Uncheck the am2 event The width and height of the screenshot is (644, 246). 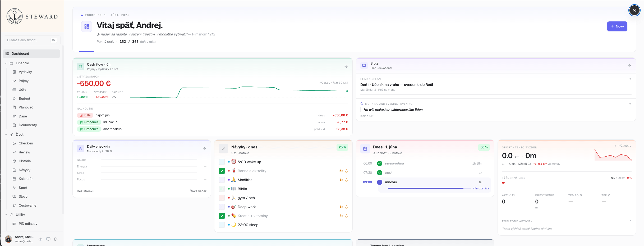coord(380,173)
